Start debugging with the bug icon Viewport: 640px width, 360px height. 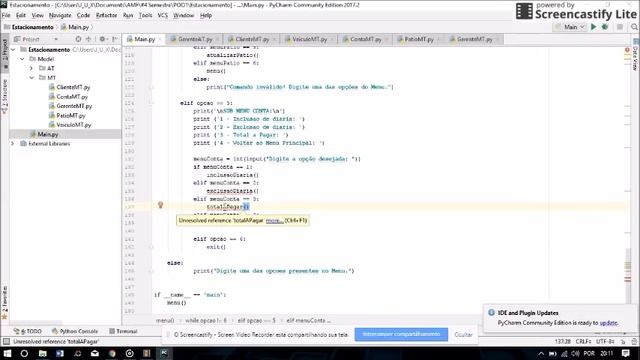pyautogui.click(x=605, y=27)
